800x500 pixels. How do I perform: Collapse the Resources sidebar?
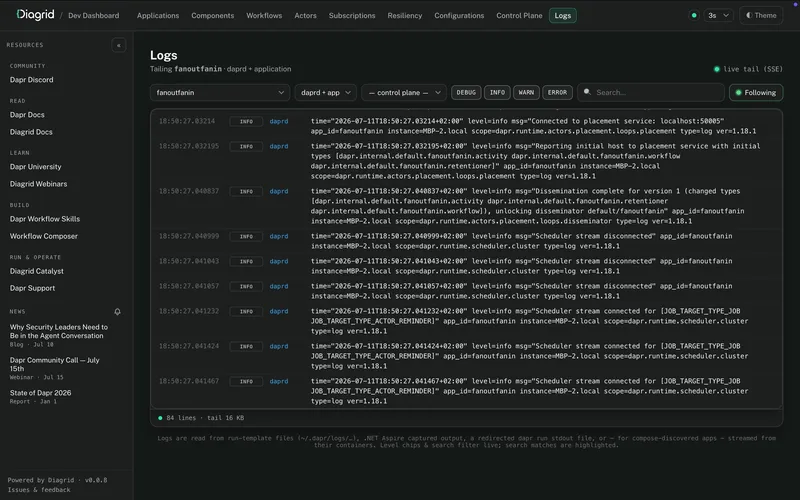coord(118,45)
